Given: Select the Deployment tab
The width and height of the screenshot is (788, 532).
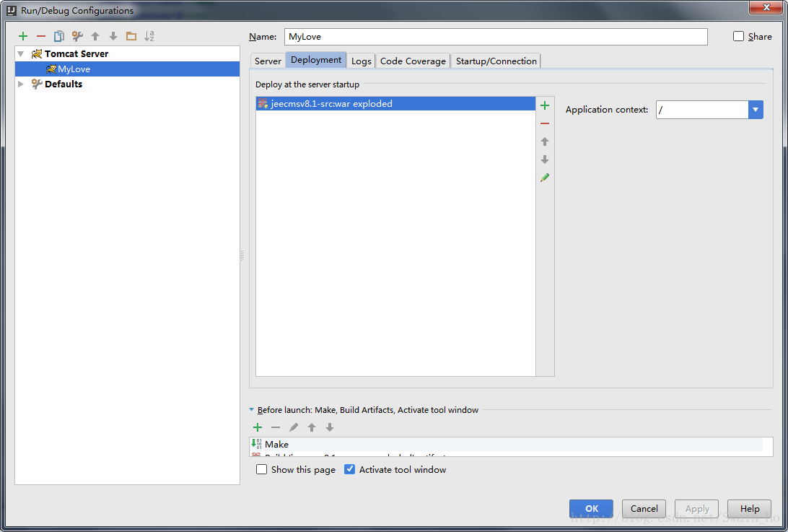Looking at the screenshot, I should pos(316,60).
